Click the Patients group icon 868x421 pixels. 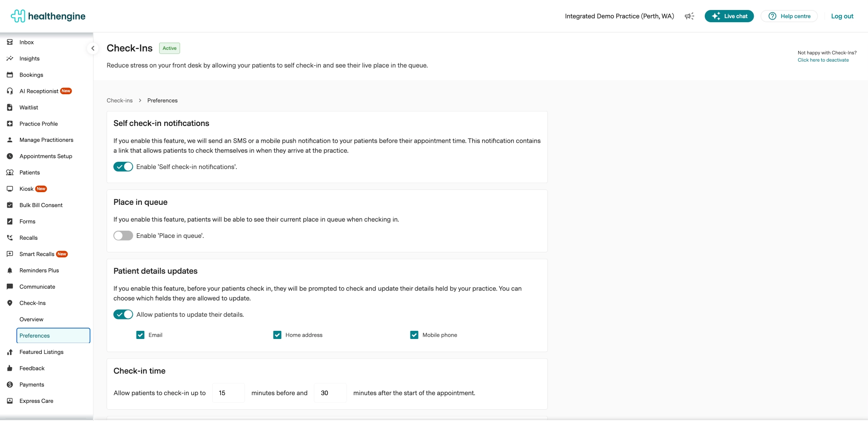click(10, 173)
